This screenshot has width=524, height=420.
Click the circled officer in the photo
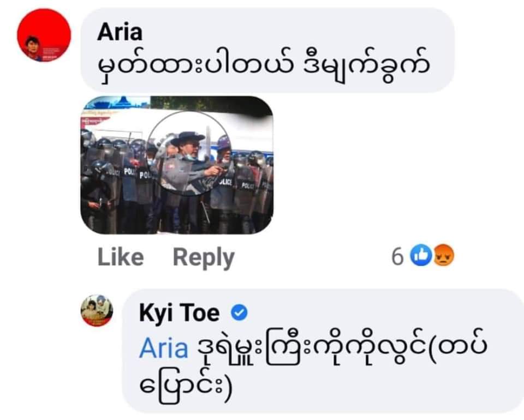189,153
